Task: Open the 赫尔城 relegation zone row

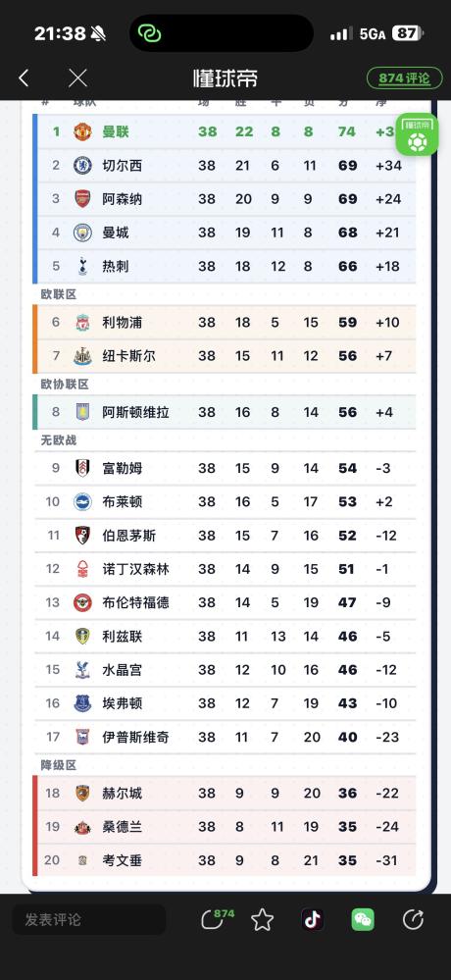Action: click(225, 794)
